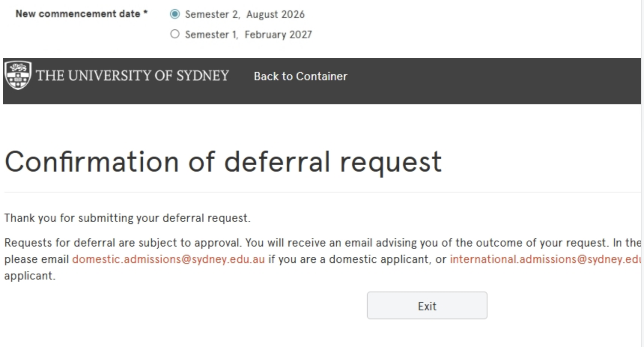The width and height of the screenshot is (644, 347).
Task: Open the domestic.admissions@sydney.edu.au email link
Action: click(168, 259)
